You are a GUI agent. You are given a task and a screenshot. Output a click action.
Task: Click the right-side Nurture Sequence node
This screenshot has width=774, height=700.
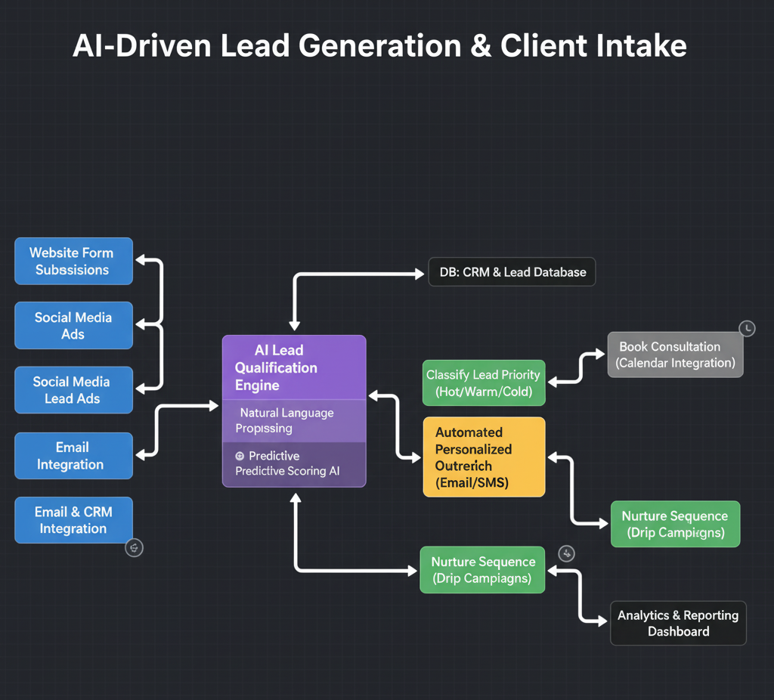coord(674,524)
